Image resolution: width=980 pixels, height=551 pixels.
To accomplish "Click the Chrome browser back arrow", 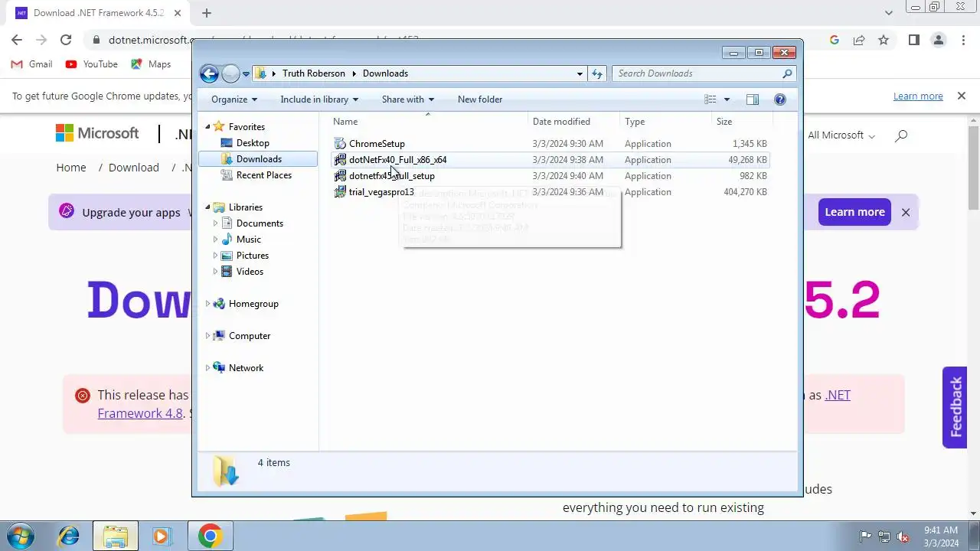I will point(17,40).
